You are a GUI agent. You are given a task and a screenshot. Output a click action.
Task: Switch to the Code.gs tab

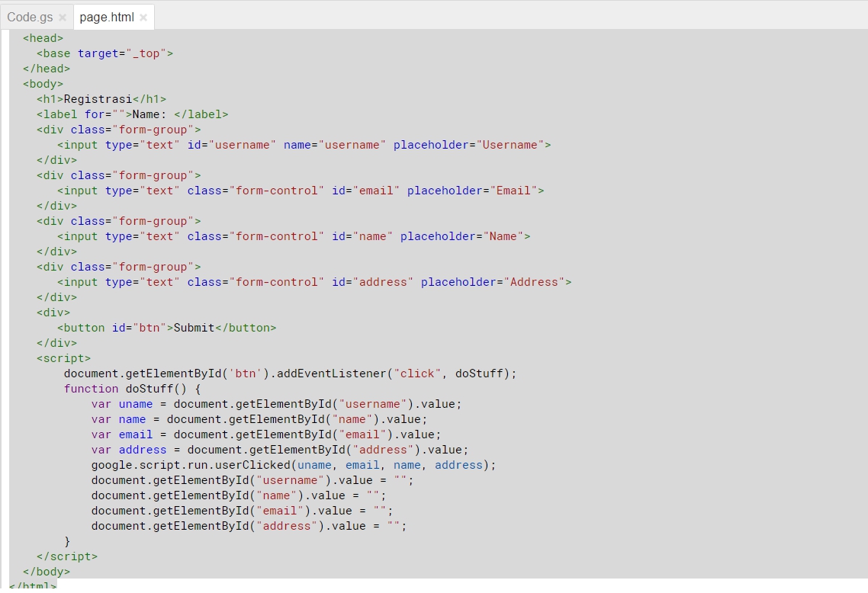(x=30, y=17)
